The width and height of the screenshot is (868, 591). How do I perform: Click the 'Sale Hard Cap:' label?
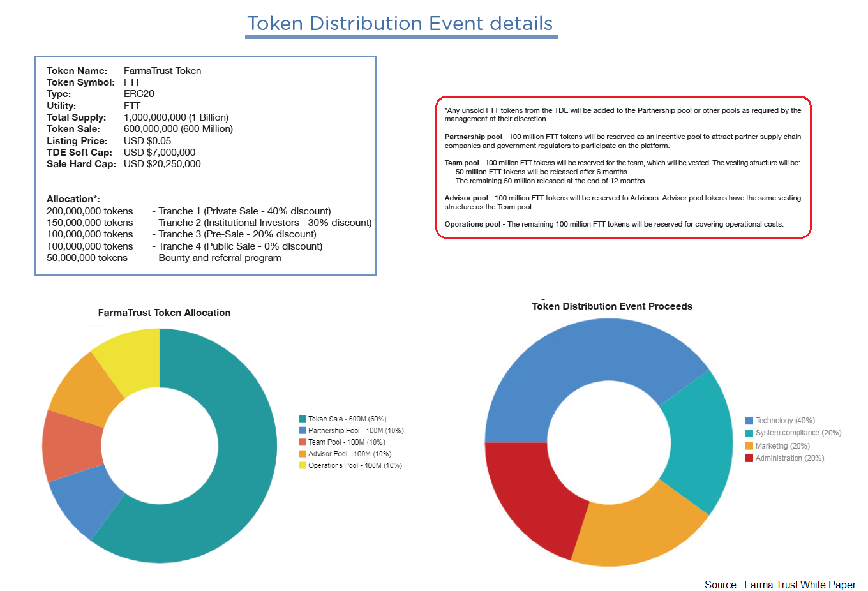[81, 164]
